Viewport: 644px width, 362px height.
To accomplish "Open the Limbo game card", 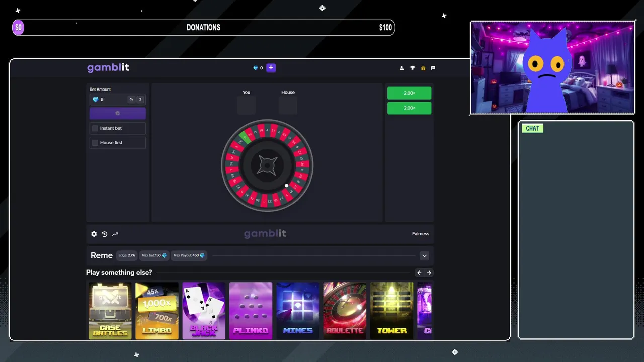I will (x=157, y=311).
